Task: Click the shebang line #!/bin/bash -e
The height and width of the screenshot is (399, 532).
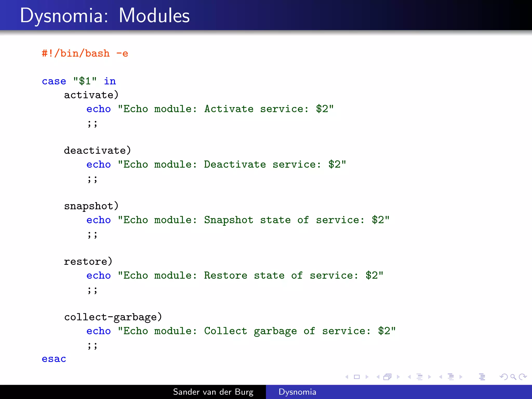Action: pos(85,53)
